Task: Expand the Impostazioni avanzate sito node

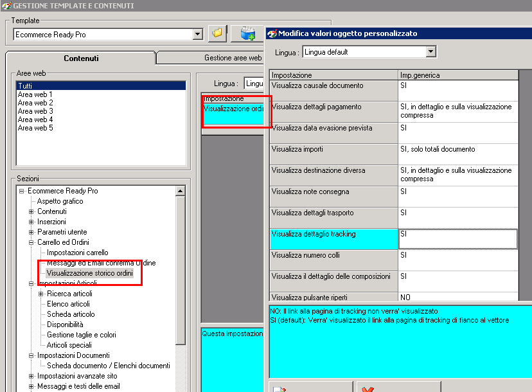Action: [31, 376]
